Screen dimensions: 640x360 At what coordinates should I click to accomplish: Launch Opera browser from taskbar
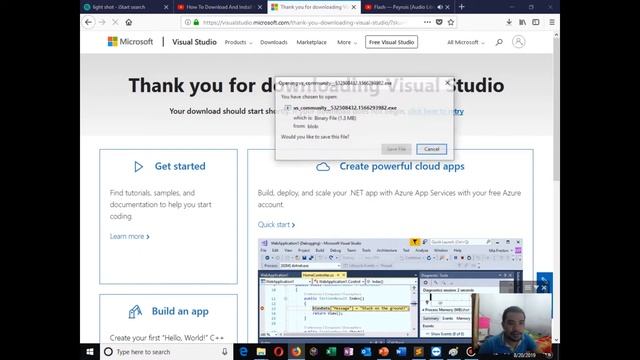[x=279, y=351]
